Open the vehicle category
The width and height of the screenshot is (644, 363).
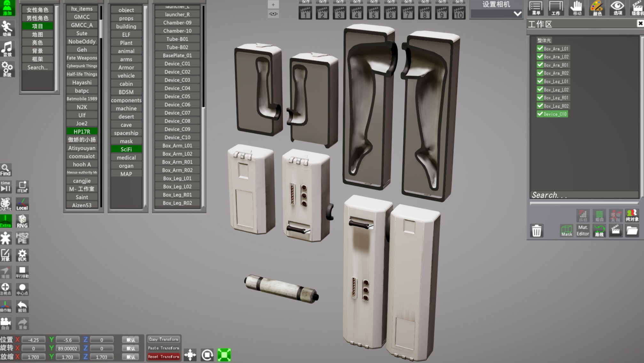126,76
